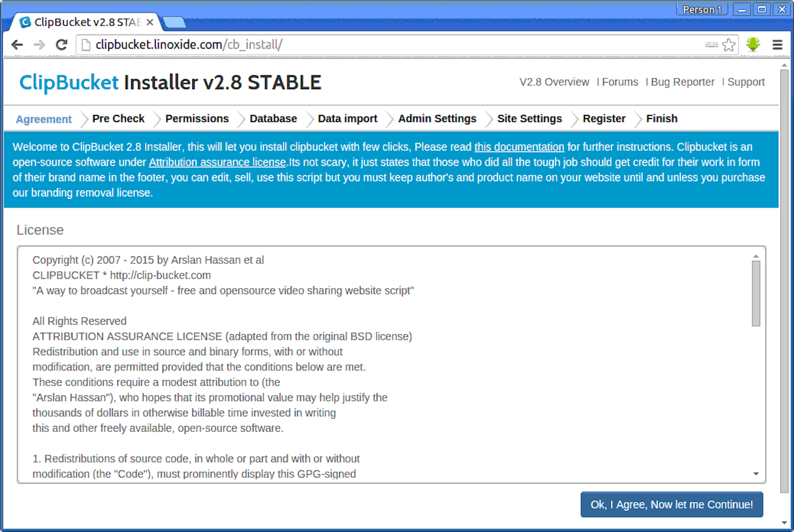Open the Person 1 profile switcher
Screen dimensions: 794x532
coord(702,10)
